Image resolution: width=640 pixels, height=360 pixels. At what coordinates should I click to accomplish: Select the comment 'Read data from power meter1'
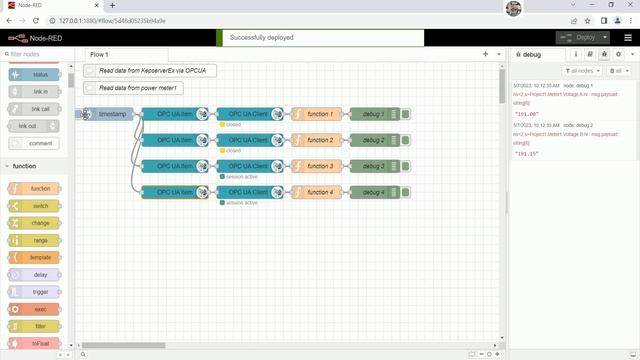coord(133,88)
